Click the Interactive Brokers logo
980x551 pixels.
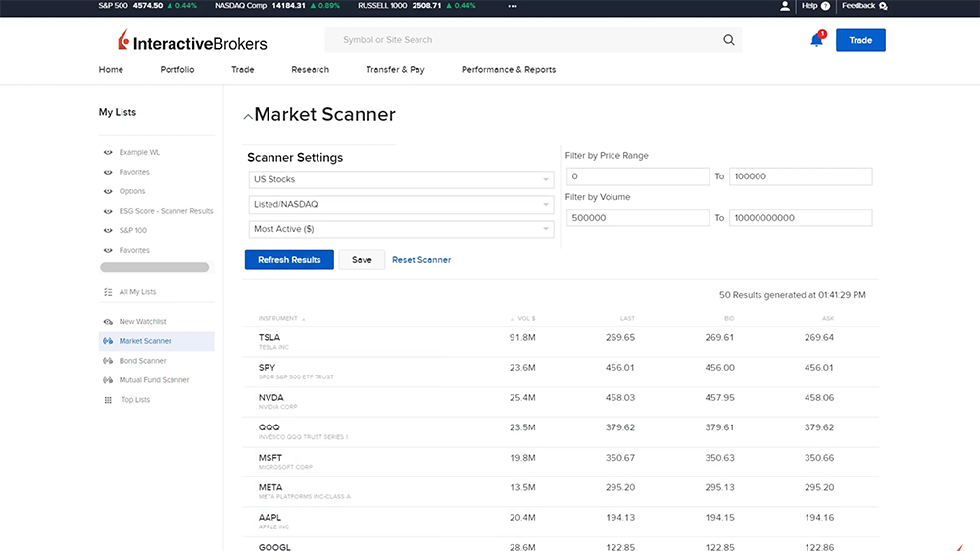click(192, 42)
